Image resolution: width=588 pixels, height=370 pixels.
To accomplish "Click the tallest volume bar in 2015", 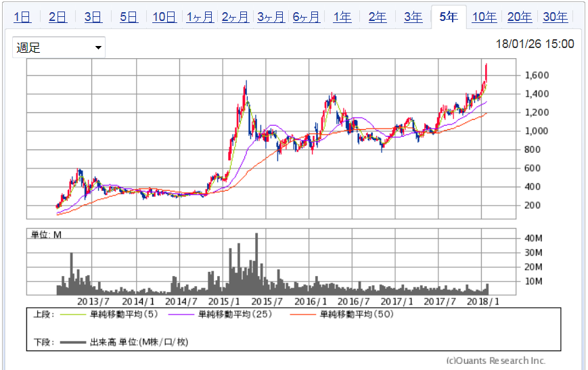I will click(x=256, y=264).
